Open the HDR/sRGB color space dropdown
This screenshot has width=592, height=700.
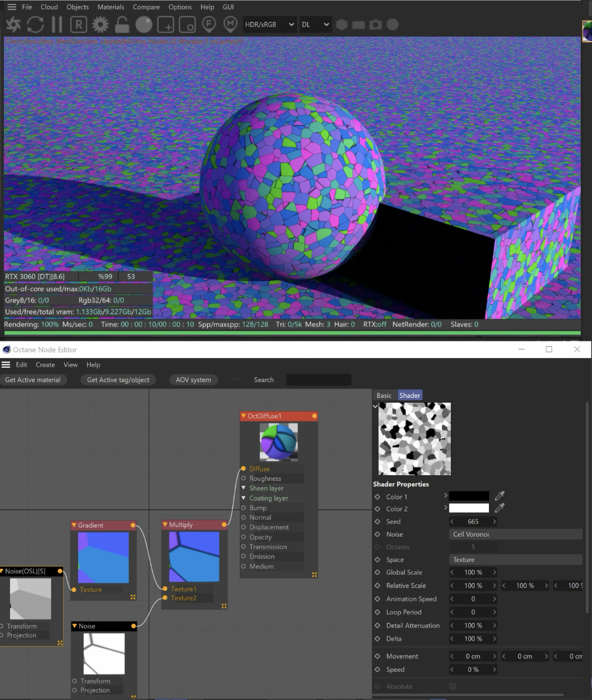pos(270,25)
